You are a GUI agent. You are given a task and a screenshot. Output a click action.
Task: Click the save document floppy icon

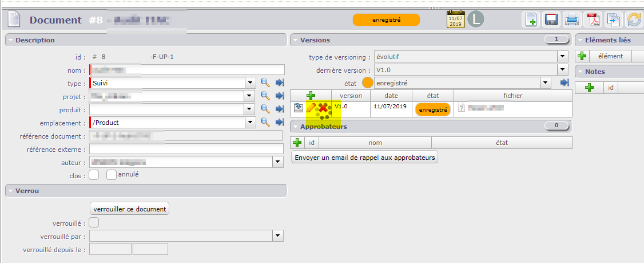(551, 20)
